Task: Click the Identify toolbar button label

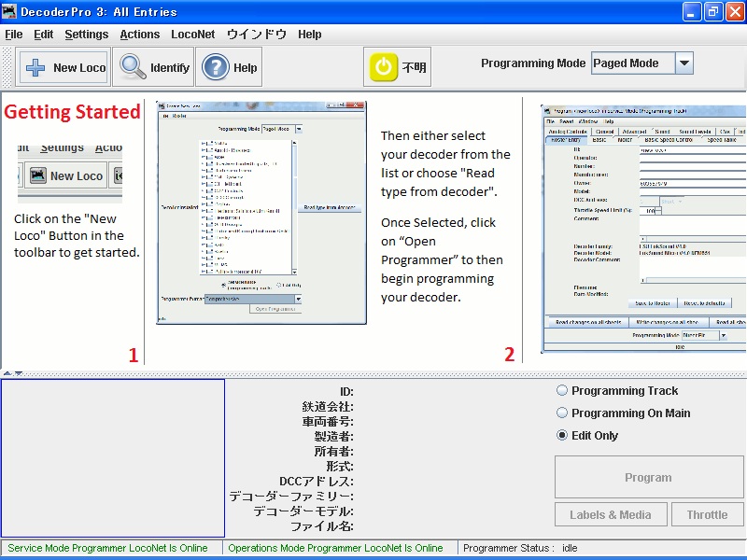Action: point(170,67)
